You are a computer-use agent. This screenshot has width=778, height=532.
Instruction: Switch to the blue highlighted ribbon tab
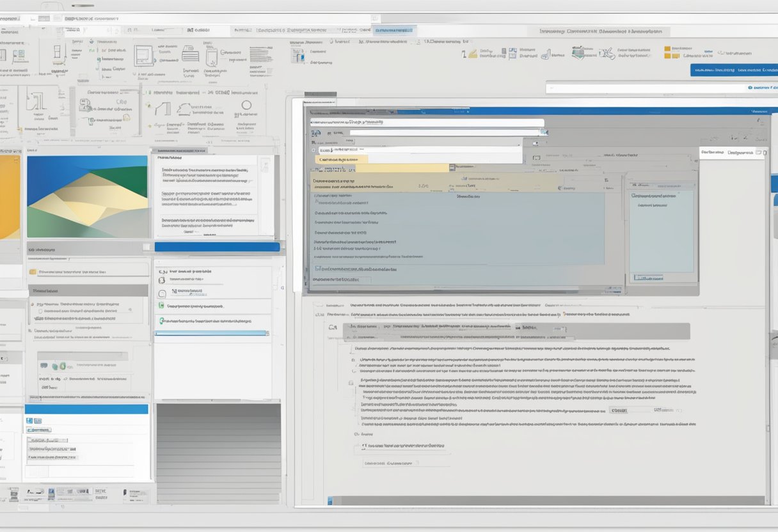click(395, 30)
